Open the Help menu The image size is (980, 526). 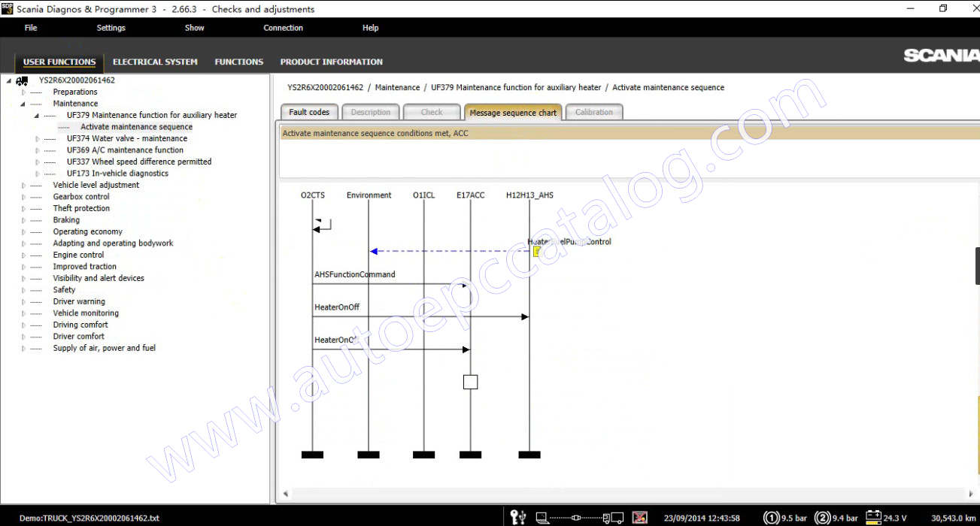[x=371, y=28]
